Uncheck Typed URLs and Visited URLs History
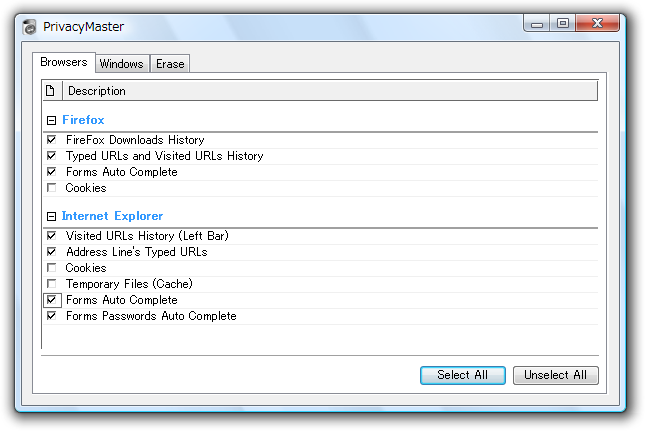This screenshot has height=431, width=646. coord(51,156)
